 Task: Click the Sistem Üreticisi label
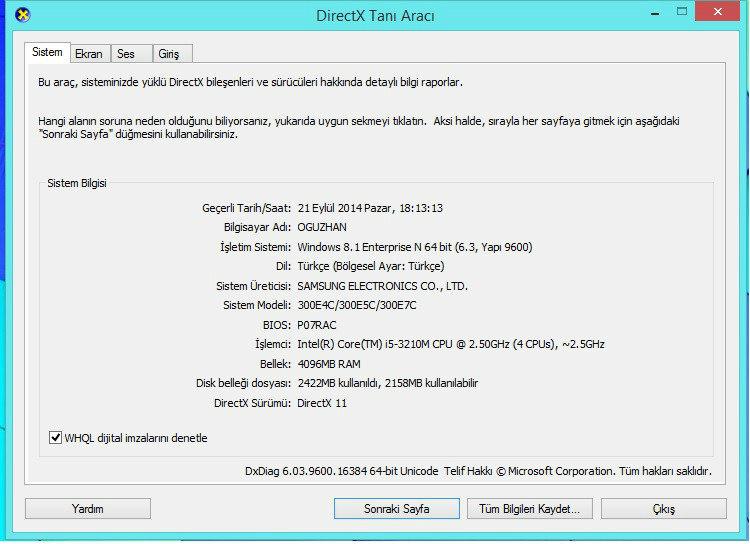click(x=254, y=286)
